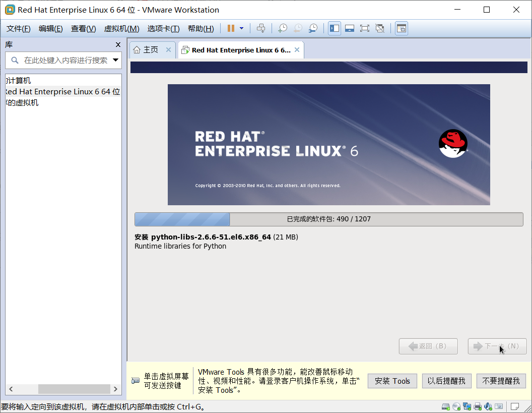Click the package installation progress bar
Viewport: 532px width, 413px height.
(329, 219)
